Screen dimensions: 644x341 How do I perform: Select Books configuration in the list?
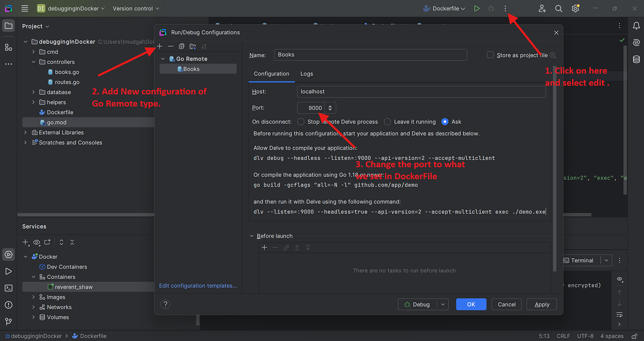click(198, 69)
